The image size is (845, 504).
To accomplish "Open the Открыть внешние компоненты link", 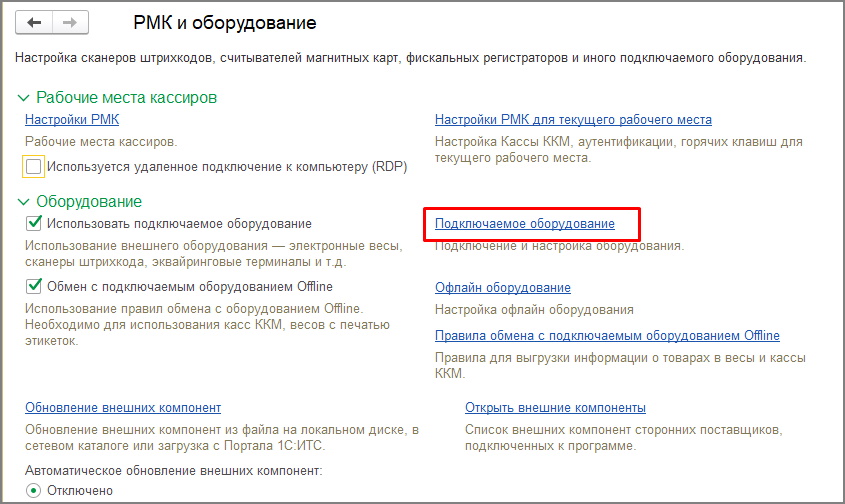I will click(x=556, y=408).
